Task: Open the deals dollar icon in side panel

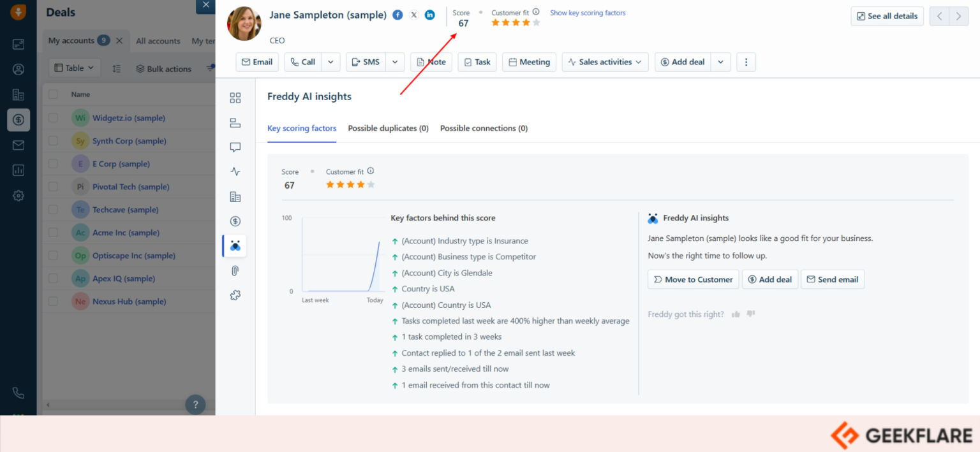Action: point(235,221)
